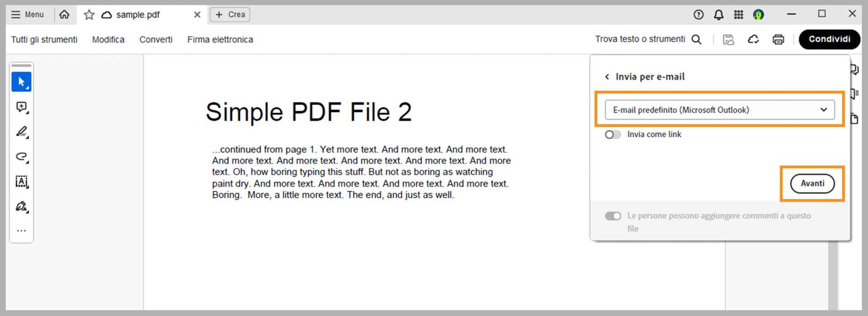Open the Converti menu
Screen dimensions: 868x316
click(156, 40)
